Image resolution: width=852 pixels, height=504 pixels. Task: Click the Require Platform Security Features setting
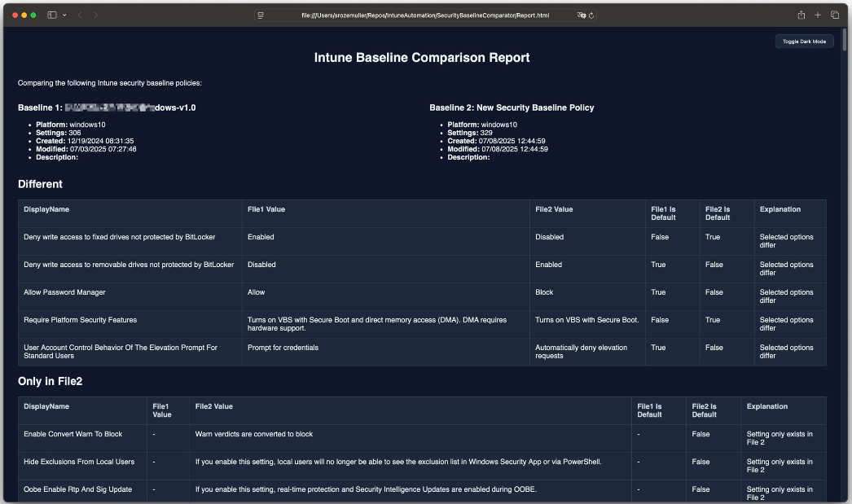pos(80,320)
